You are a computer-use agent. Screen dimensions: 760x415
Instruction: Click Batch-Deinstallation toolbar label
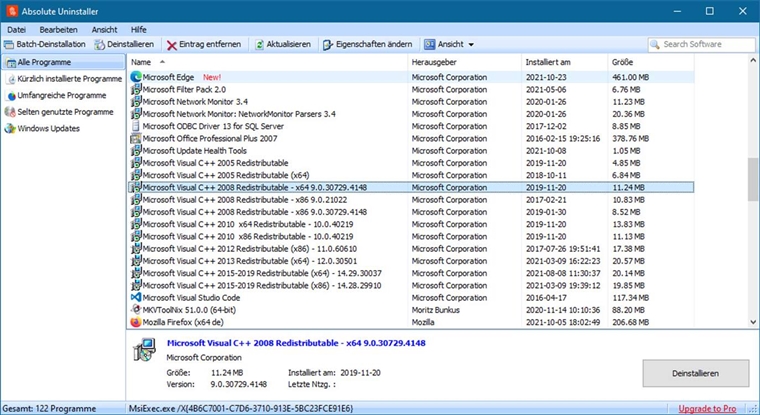(51, 44)
